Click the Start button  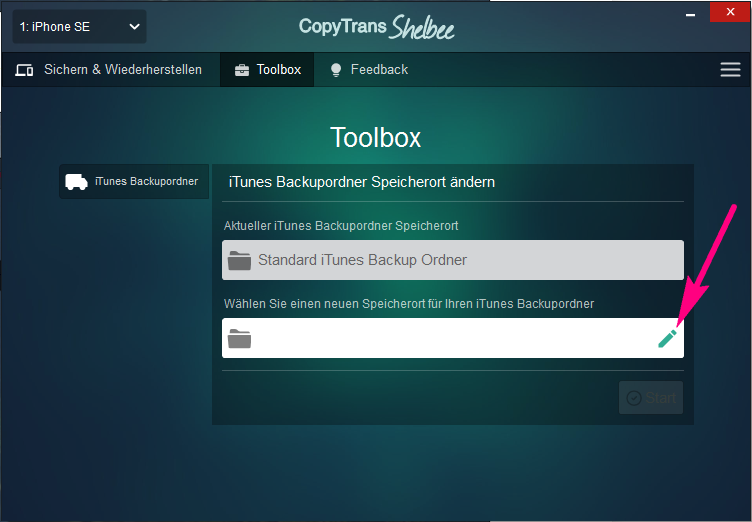pos(651,398)
